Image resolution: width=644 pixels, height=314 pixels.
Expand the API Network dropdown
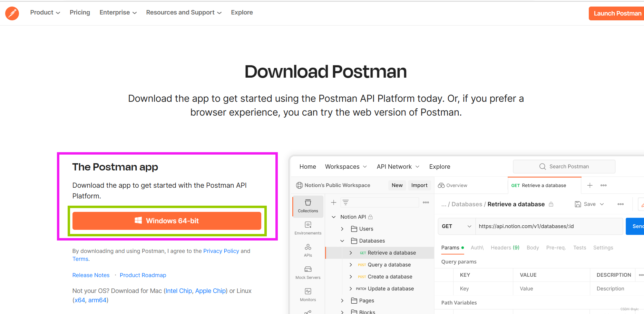pos(398,167)
